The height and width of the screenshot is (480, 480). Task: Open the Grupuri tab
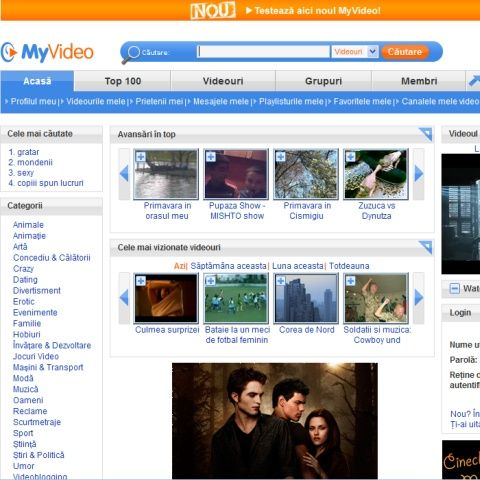tap(323, 81)
